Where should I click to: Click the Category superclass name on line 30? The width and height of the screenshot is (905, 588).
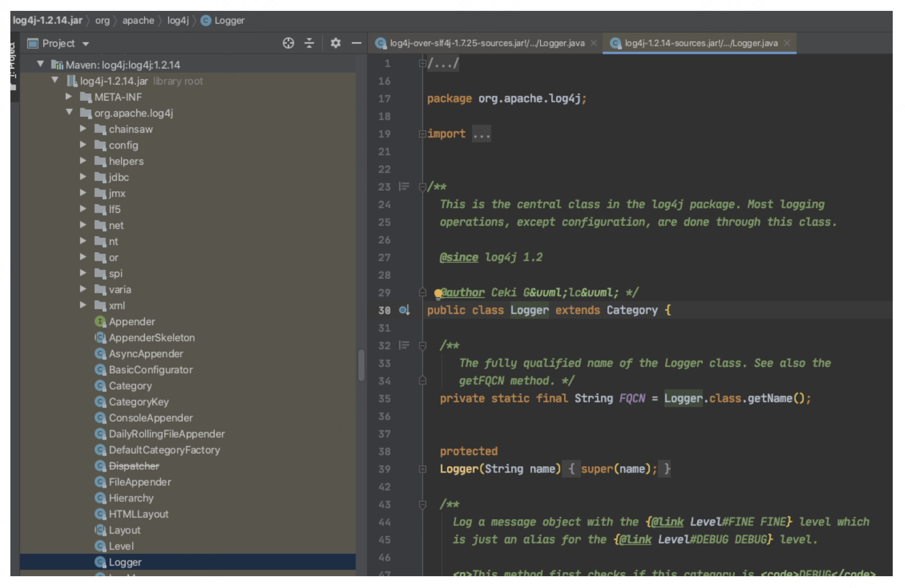[x=632, y=310]
